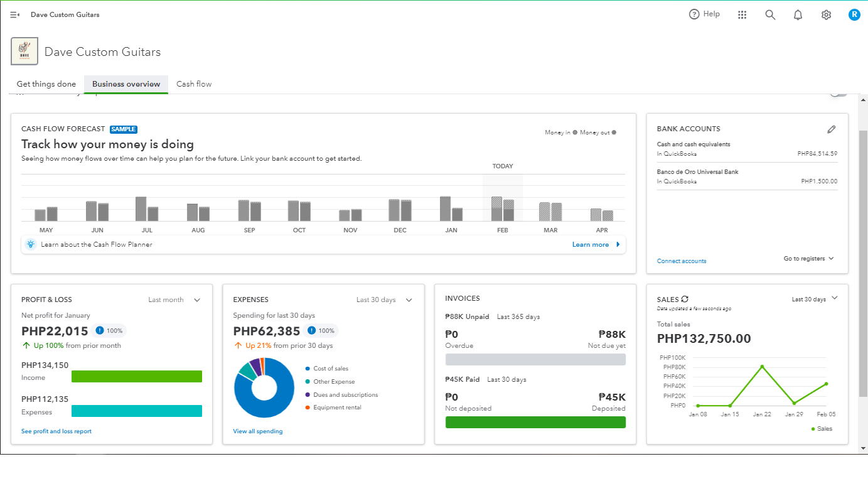Click the Connect accounts link
868x486 pixels.
tap(682, 261)
